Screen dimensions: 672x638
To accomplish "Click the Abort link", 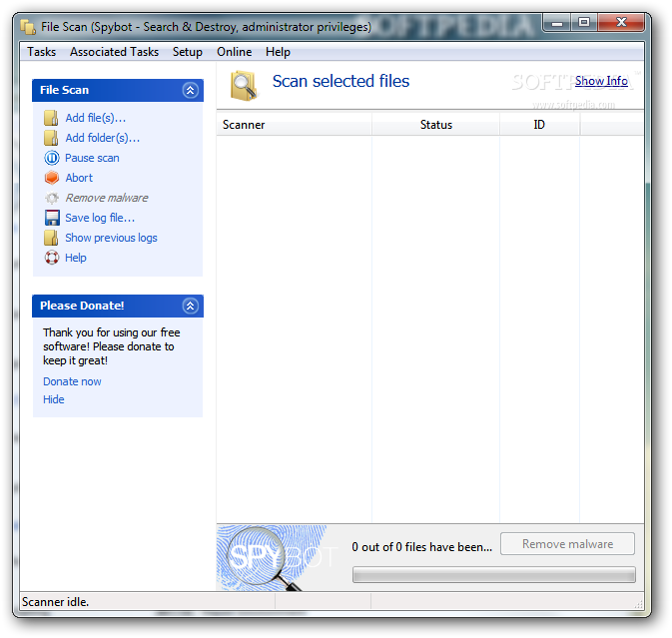I will [x=79, y=178].
